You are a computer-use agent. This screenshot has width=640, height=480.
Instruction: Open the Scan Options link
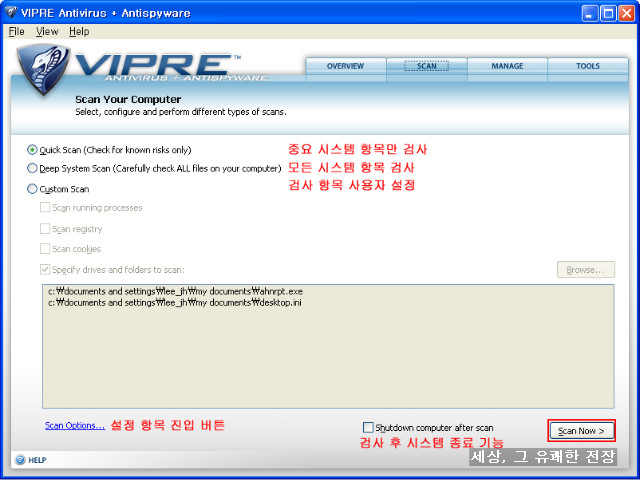click(x=75, y=425)
